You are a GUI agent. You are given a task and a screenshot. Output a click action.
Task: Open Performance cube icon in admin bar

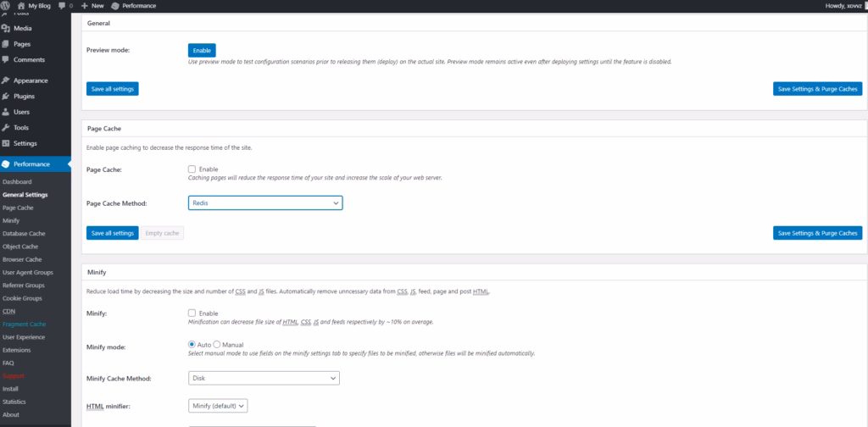[115, 6]
